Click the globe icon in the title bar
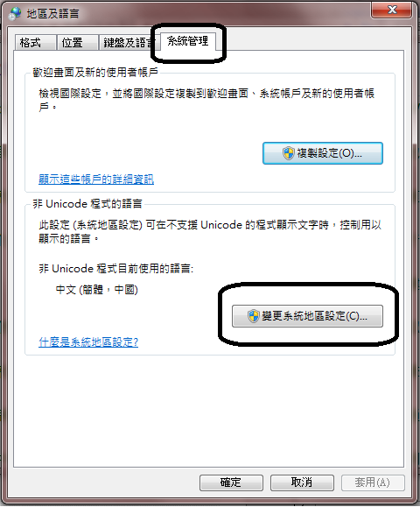The image size is (420, 507). point(15,14)
